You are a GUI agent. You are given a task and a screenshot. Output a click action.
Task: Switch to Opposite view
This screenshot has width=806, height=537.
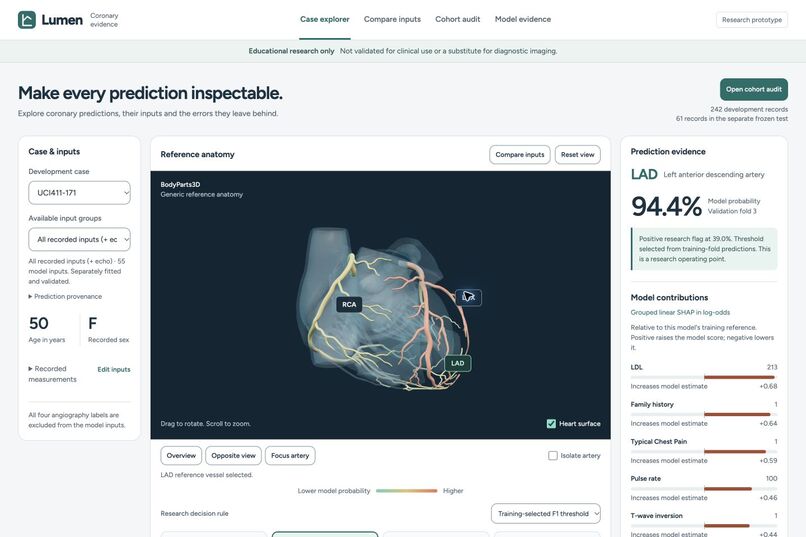point(233,456)
